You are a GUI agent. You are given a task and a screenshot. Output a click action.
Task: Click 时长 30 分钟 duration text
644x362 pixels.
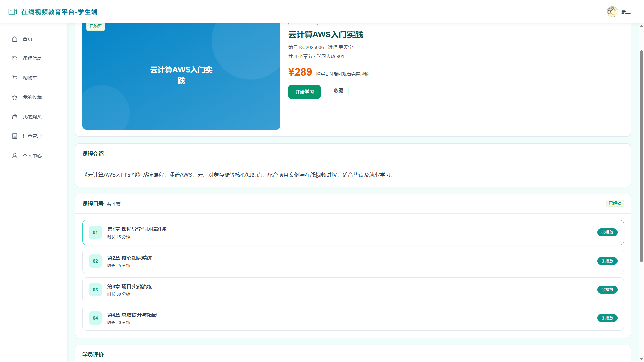(x=119, y=294)
